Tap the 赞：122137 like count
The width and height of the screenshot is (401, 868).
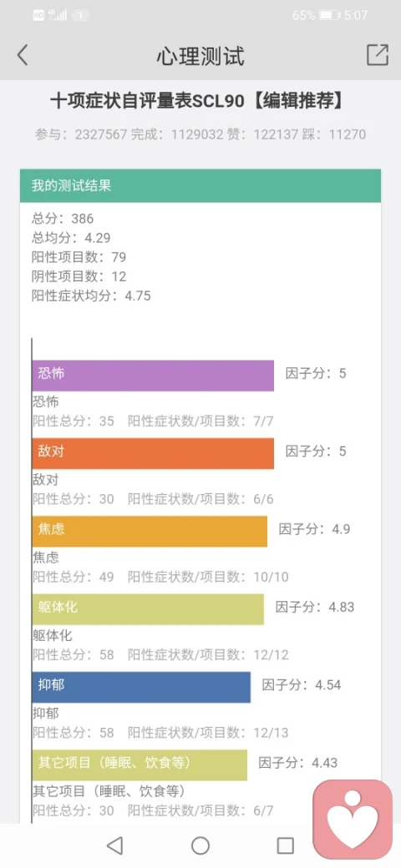coord(262,134)
